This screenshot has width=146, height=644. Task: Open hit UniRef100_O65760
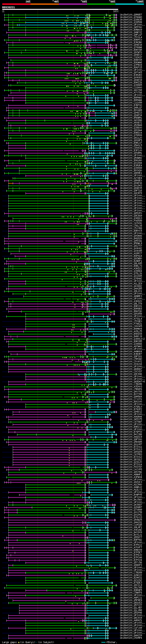point(131,27)
